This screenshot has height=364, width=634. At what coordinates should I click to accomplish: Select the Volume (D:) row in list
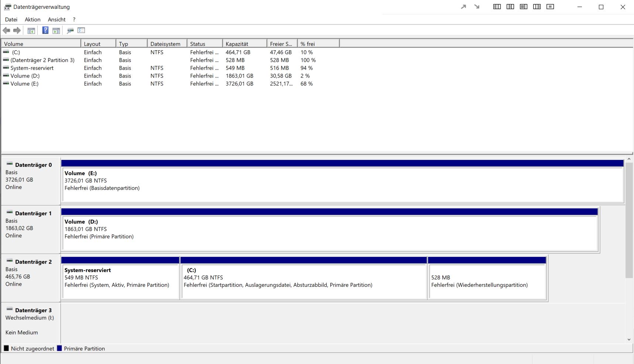tap(170, 76)
